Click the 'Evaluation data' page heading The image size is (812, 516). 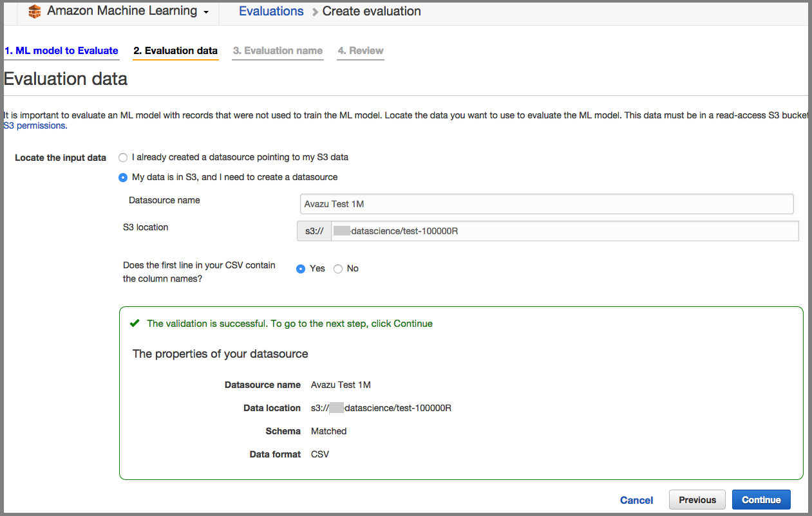pos(66,78)
